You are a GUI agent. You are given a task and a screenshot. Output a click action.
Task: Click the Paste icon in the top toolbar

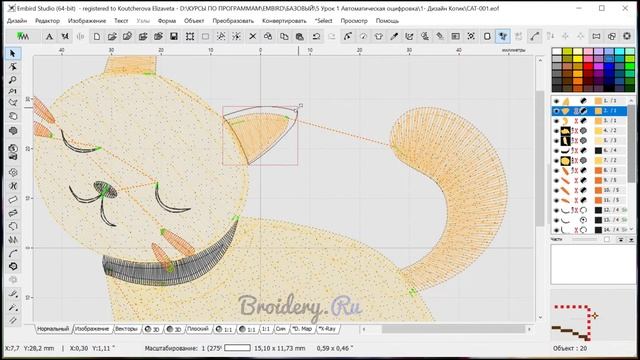point(300,36)
